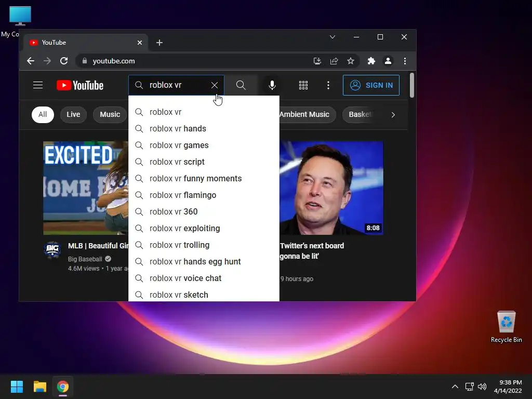This screenshot has width=532, height=399.
Task: Clear the search box with the X icon
Action: click(215, 85)
